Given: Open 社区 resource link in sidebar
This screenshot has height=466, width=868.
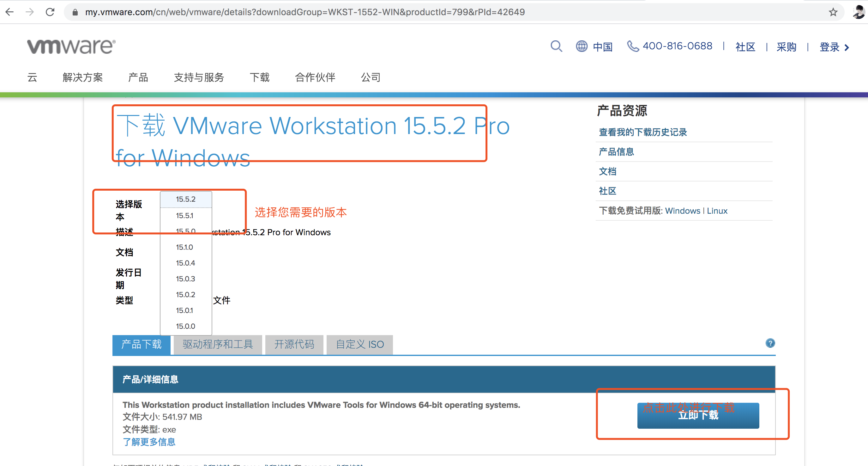Looking at the screenshot, I should [607, 191].
